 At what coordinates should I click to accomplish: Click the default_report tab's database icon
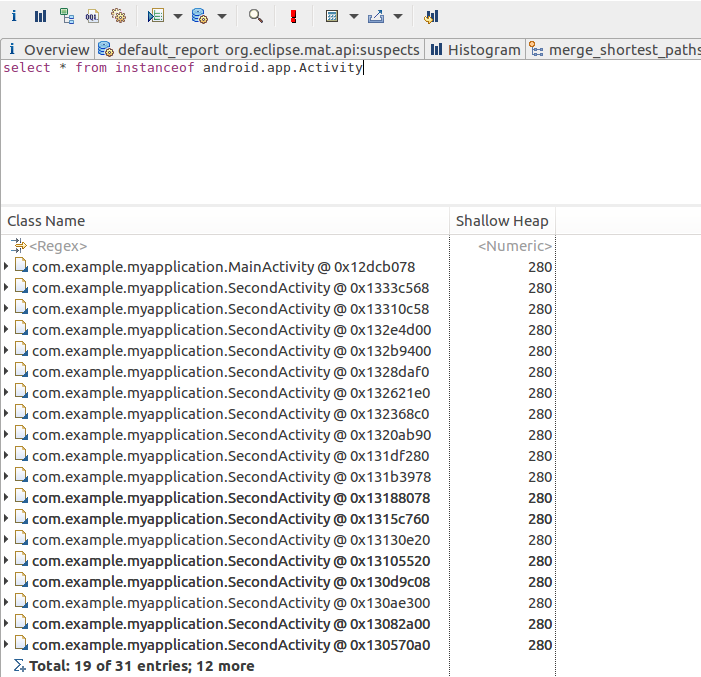pyautogui.click(x=106, y=49)
